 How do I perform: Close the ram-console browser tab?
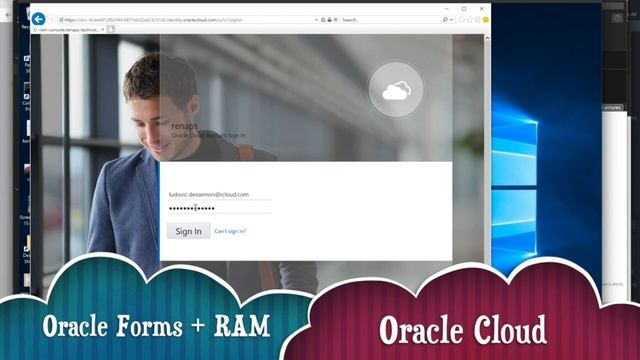tap(102, 30)
